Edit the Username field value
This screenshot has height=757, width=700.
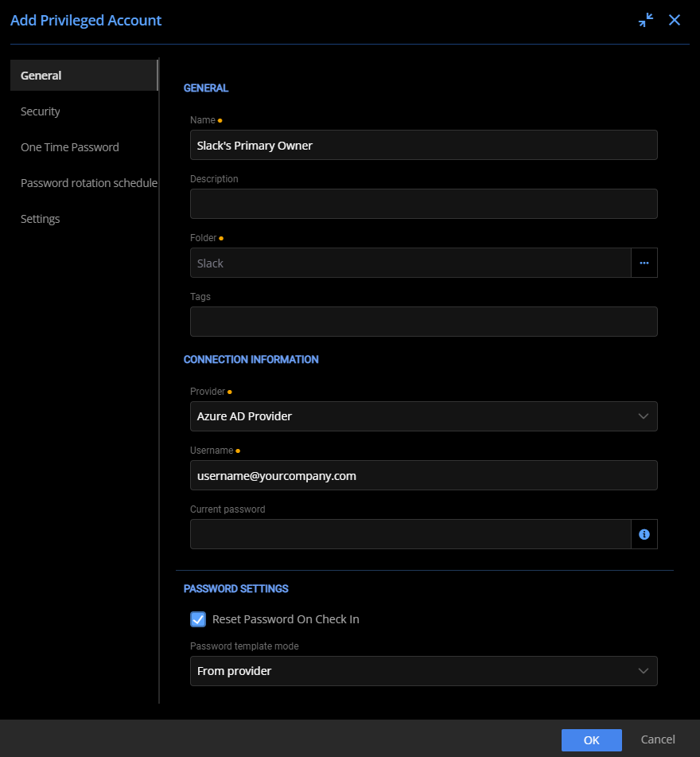point(423,475)
